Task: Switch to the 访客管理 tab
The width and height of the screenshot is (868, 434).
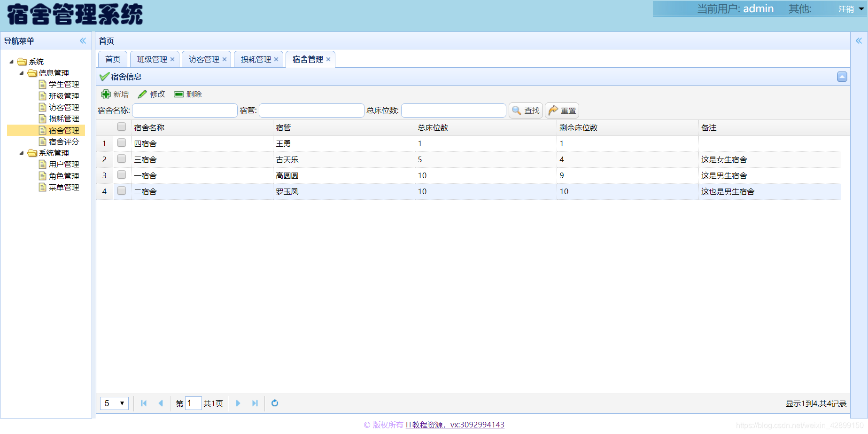Action: tap(204, 59)
